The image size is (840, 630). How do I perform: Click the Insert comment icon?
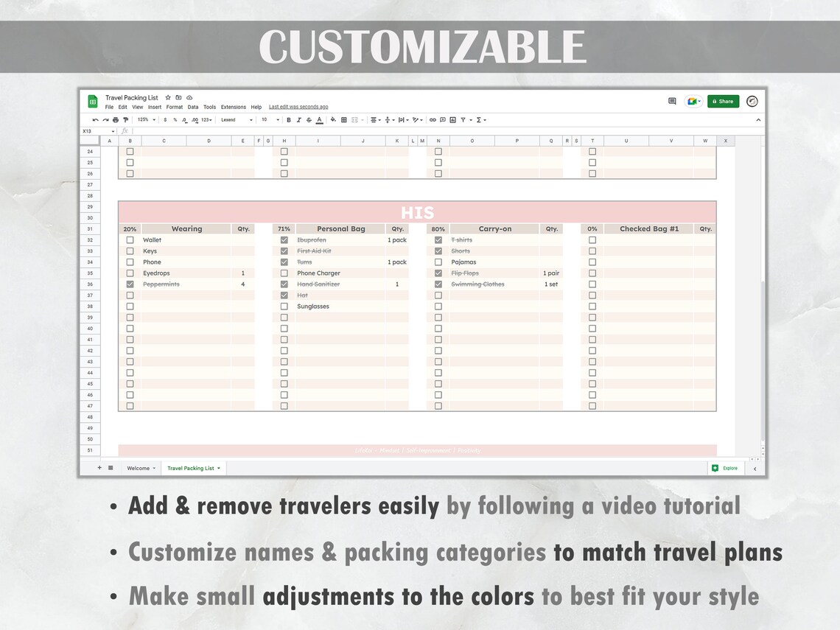(443, 119)
